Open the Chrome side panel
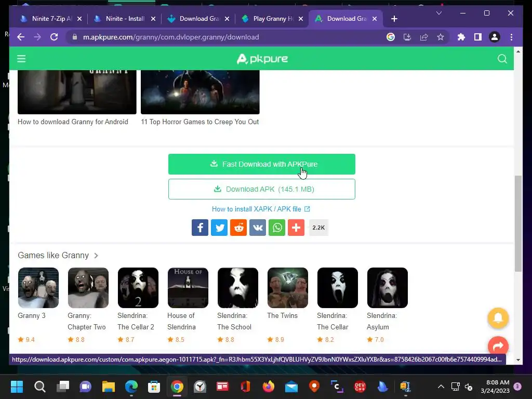532x399 pixels. click(x=478, y=37)
